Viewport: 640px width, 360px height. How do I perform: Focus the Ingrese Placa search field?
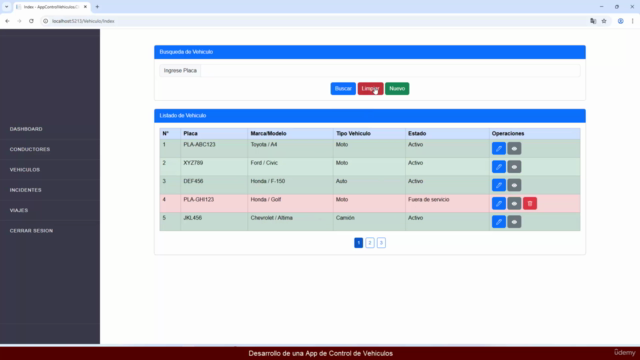pyautogui.click(x=390, y=71)
